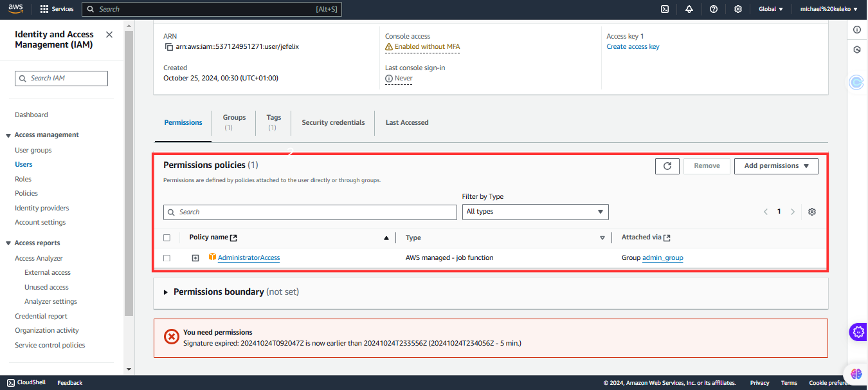Open Policies in the sidebar
This screenshot has height=390, width=868.
coord(26,193)
